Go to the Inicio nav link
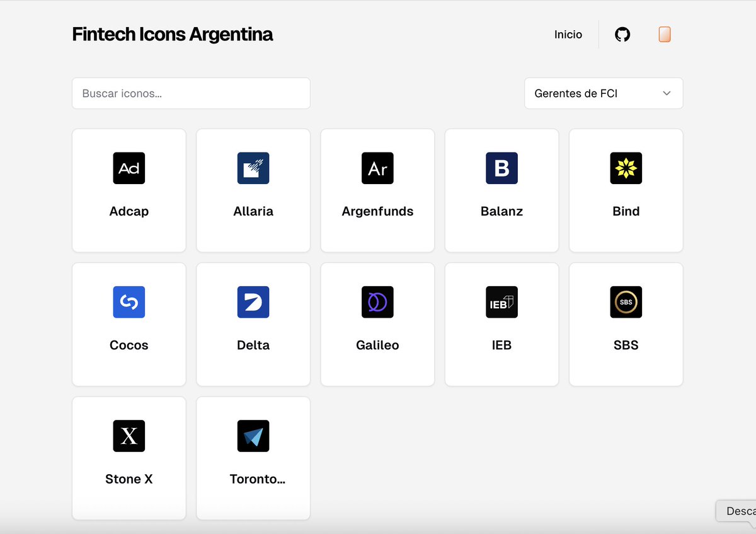This screenshot has height=534, width=756. 568,35
